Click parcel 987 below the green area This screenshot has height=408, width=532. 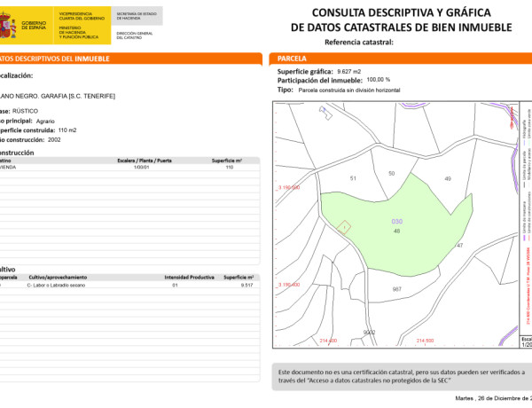point(396,289)
